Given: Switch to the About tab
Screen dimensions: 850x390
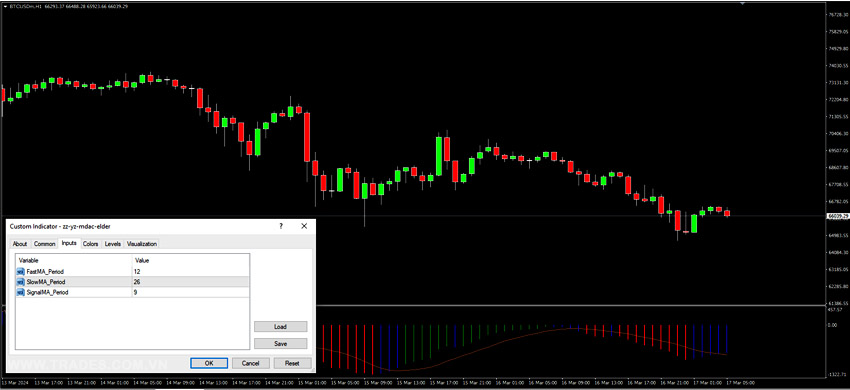Looking at the screenshot, I should point(20,244).
